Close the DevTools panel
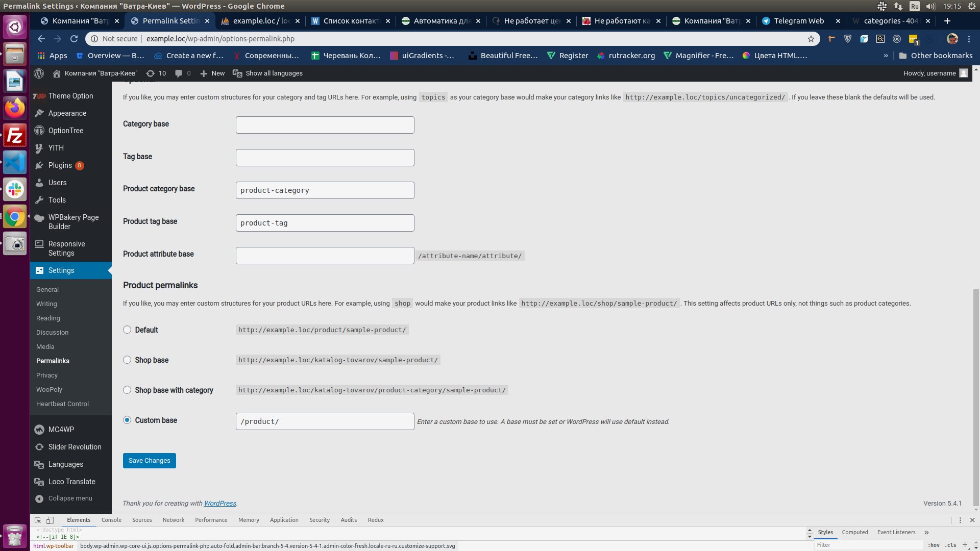Image resolution: width=980 pixels, height=551 pixels. point(972,520)
